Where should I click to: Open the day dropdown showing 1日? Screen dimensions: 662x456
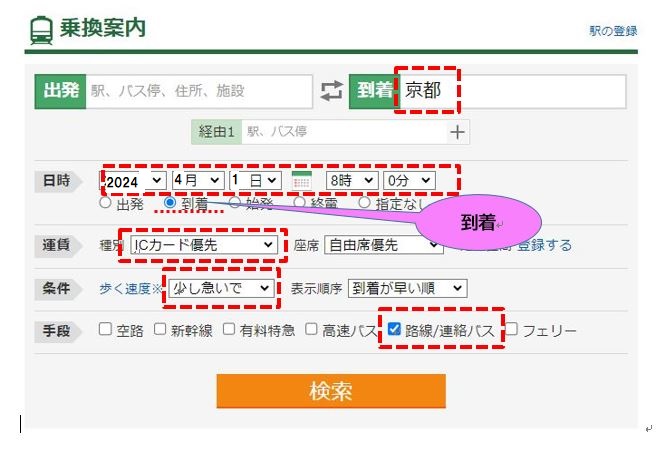pyautogui.click(x=255, y=181)
